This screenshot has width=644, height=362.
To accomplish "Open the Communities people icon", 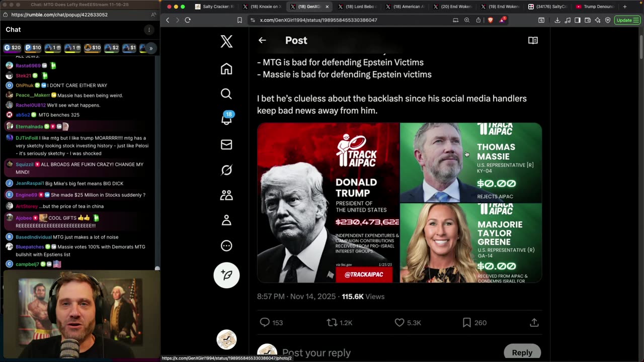I will [226, 195].
